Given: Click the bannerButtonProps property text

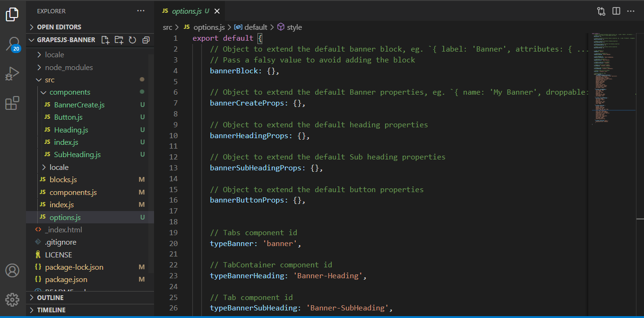Looking at the screenshot, I should [x=249, y=200].
